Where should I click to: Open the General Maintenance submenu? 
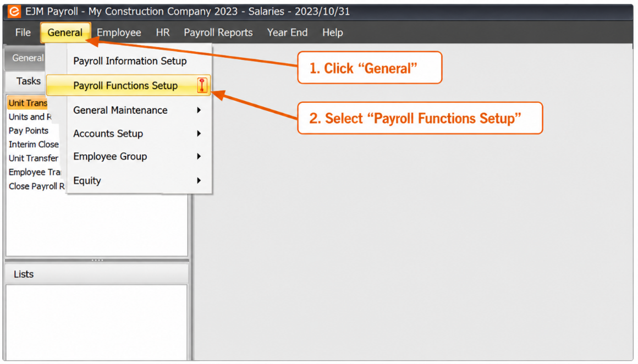(x=129, y=110)
